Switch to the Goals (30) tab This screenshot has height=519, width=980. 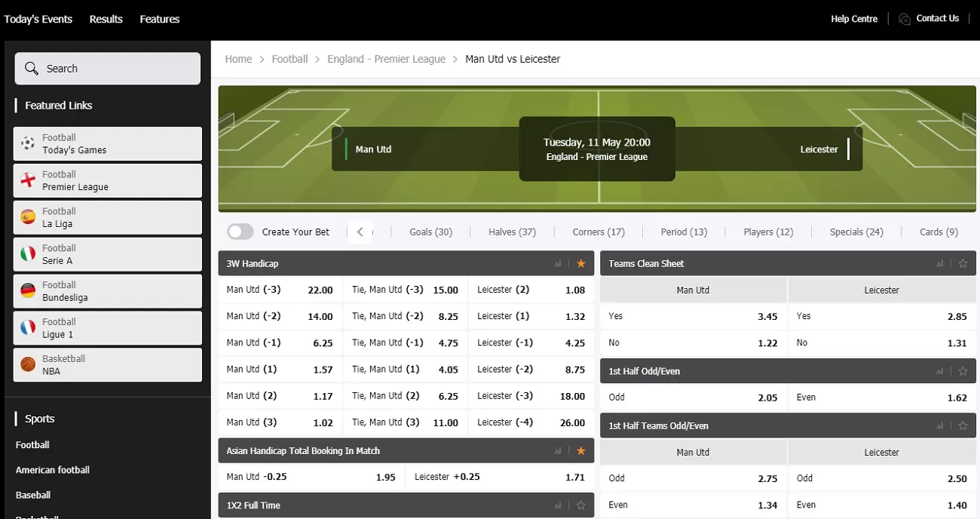tap(431, 232)
